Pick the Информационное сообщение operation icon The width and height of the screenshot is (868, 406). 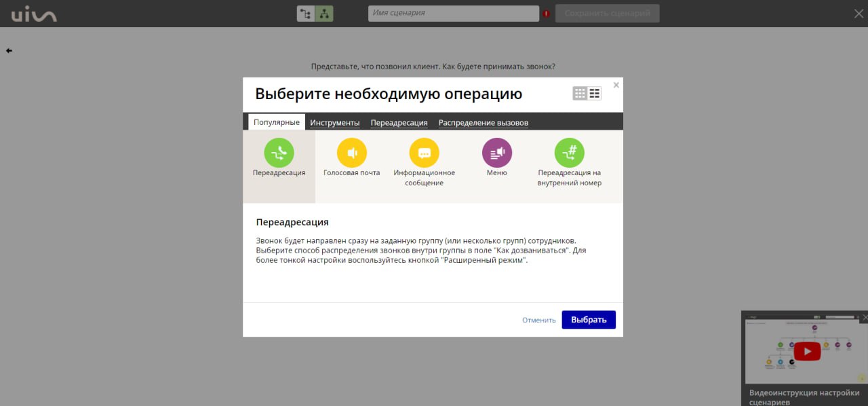pos(424,153)
